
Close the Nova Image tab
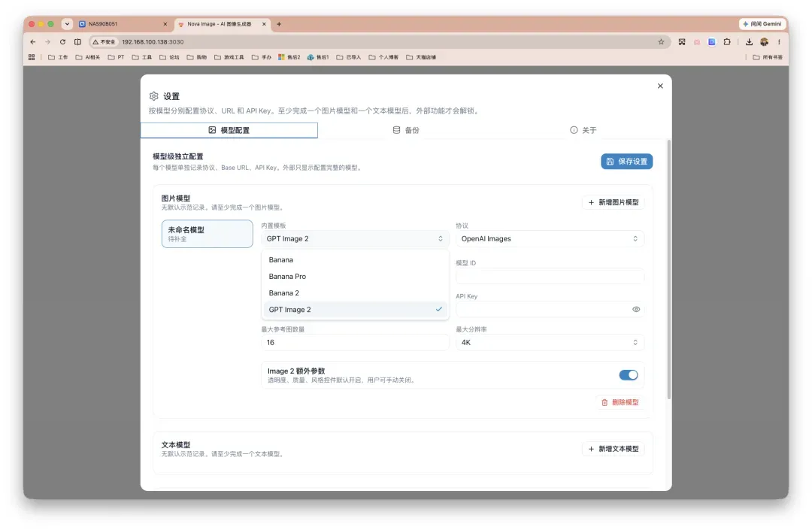click(x=264, y=24)
